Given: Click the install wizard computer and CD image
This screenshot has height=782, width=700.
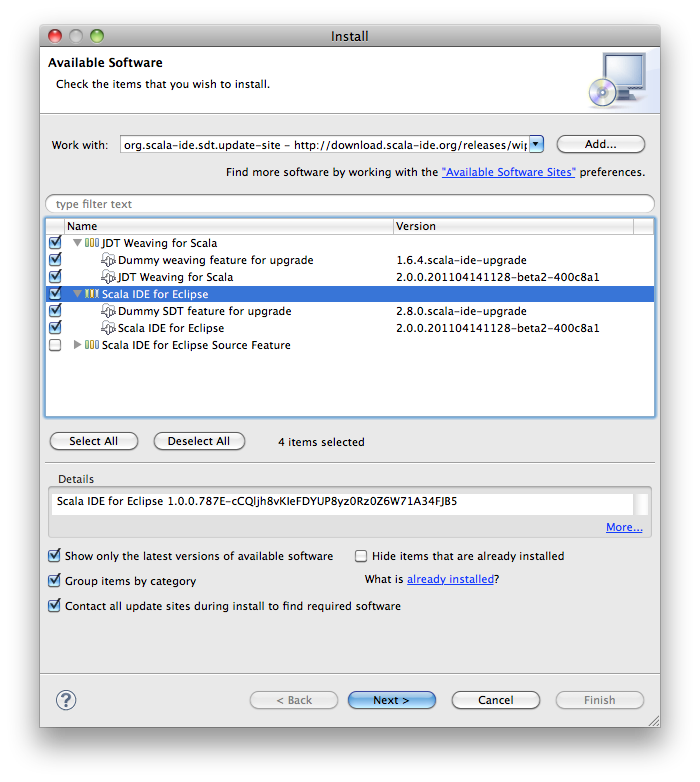Looking at the screenshot, I should [617, 80].
